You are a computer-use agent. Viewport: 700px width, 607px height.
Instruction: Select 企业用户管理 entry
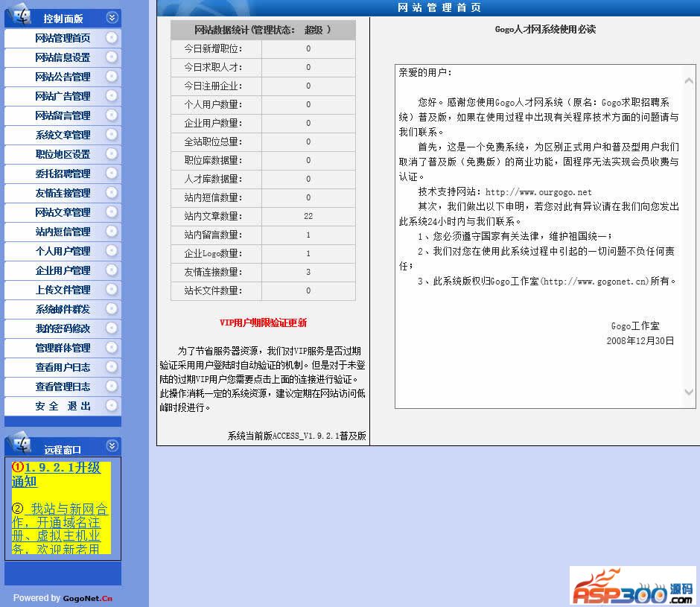(x=63, y=270)
